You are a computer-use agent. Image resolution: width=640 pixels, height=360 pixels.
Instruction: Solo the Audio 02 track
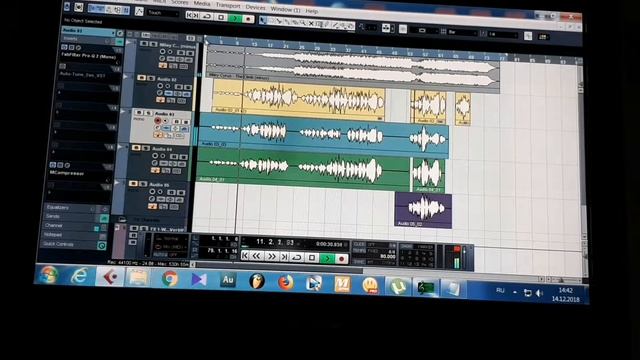pos(151,78)
